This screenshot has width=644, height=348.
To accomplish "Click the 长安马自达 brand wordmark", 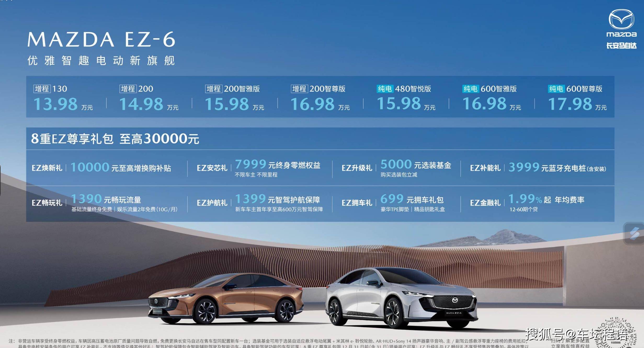I will 621,46.
